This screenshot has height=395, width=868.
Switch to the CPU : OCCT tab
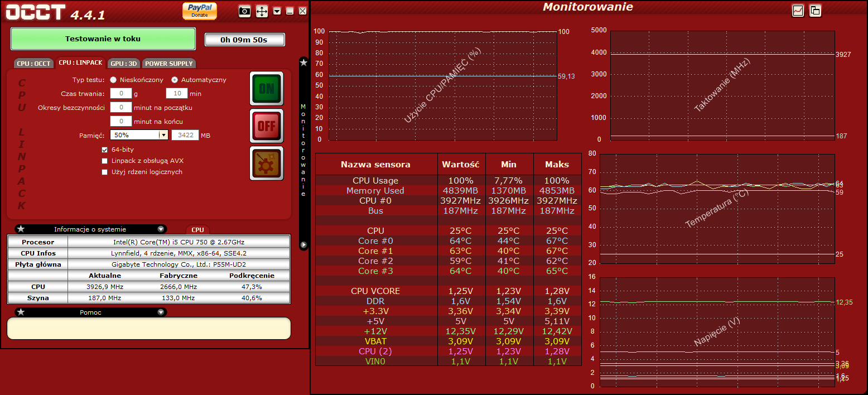click(34, 64)
